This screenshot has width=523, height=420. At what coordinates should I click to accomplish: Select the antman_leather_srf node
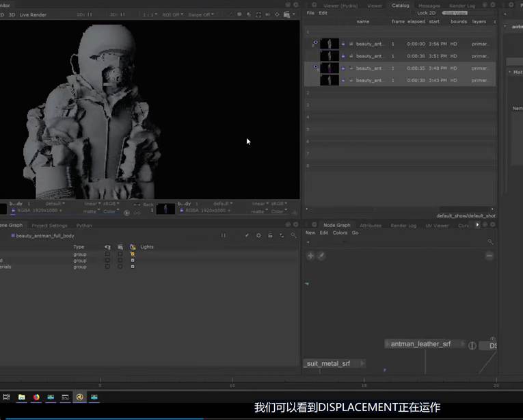[x=421, y=344]
